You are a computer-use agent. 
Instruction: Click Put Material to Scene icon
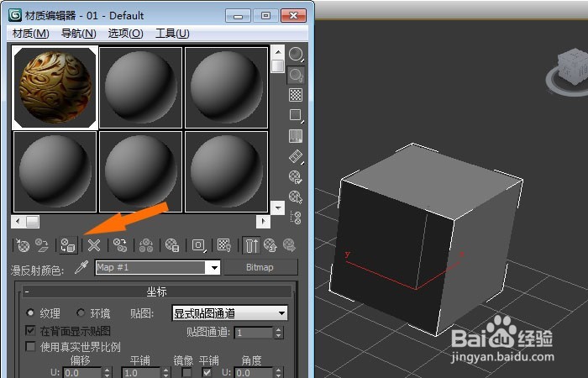[x=42, y=245]
